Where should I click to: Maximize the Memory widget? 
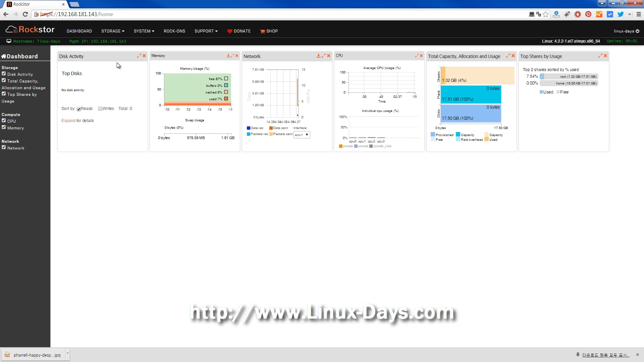[232, 56]
